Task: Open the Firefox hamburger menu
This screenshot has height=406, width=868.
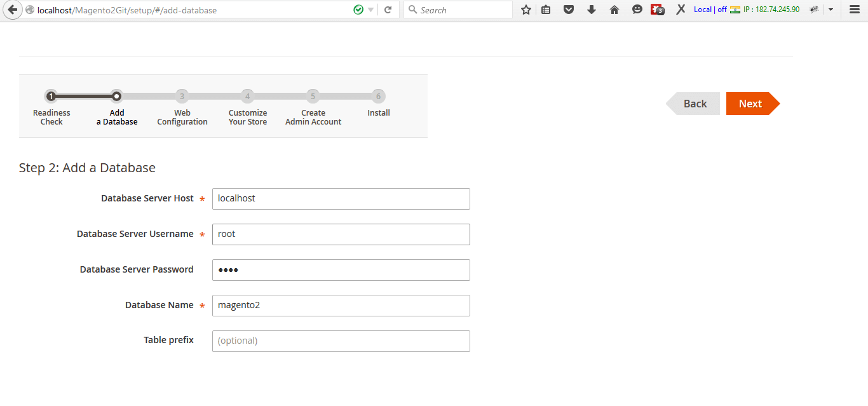Action: [854, 10]
